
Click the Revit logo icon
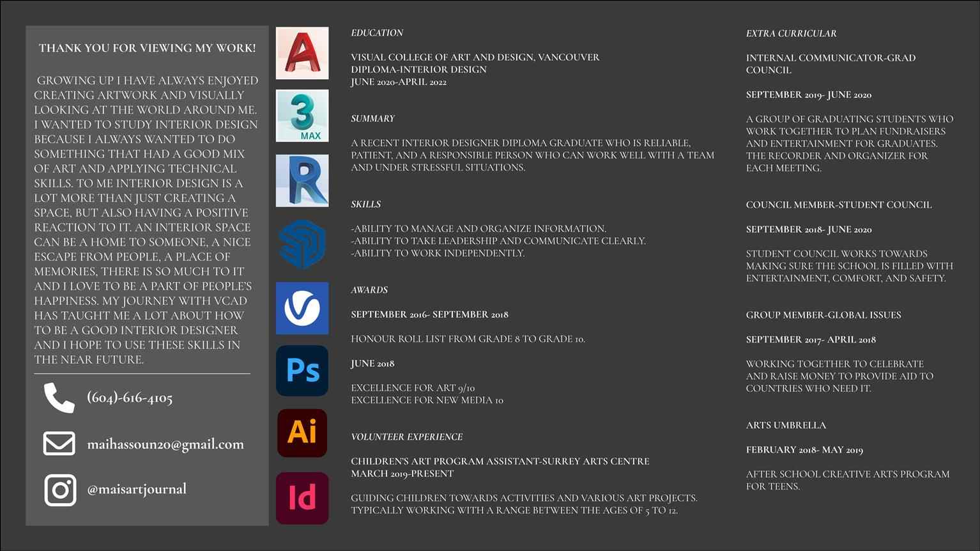pos(302,180)
